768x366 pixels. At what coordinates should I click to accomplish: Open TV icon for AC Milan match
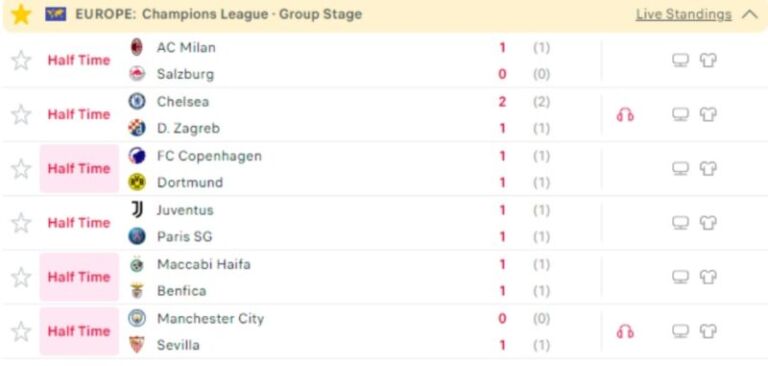tap(680, 60)
